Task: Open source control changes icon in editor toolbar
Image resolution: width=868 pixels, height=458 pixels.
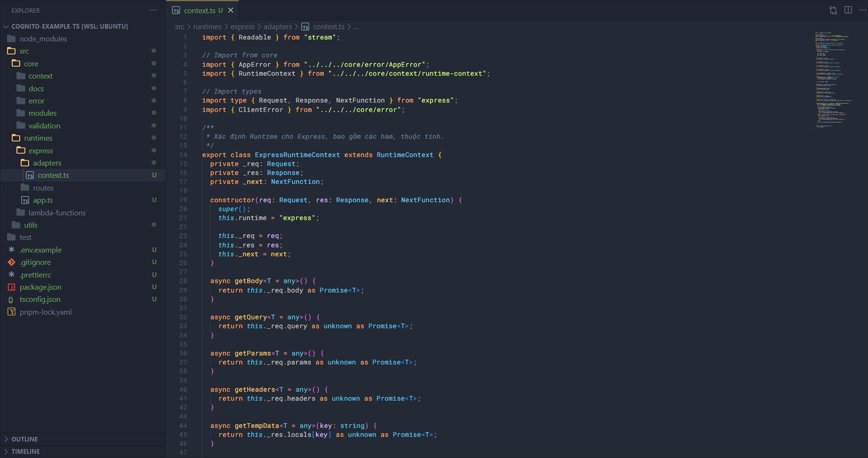Action: point(833,10)
